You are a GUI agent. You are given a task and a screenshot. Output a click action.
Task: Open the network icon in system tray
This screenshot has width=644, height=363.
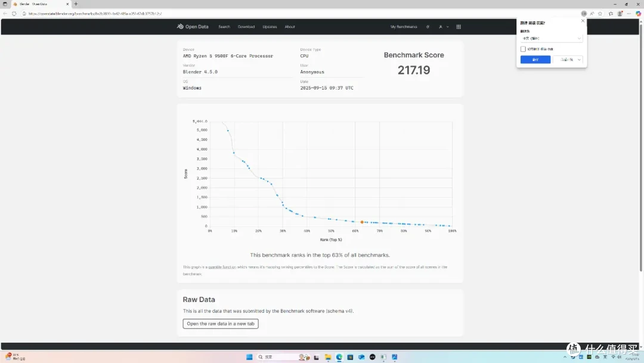(x=613, y=357)
